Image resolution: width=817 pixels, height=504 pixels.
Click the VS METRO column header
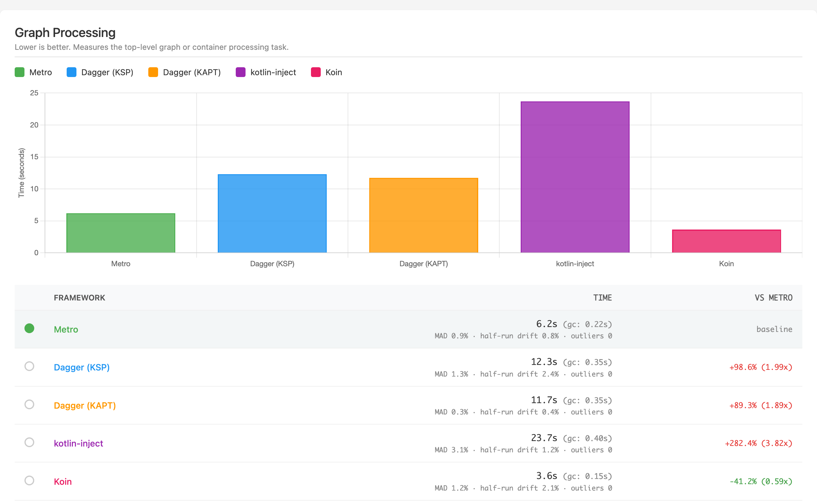coord(773,298)
